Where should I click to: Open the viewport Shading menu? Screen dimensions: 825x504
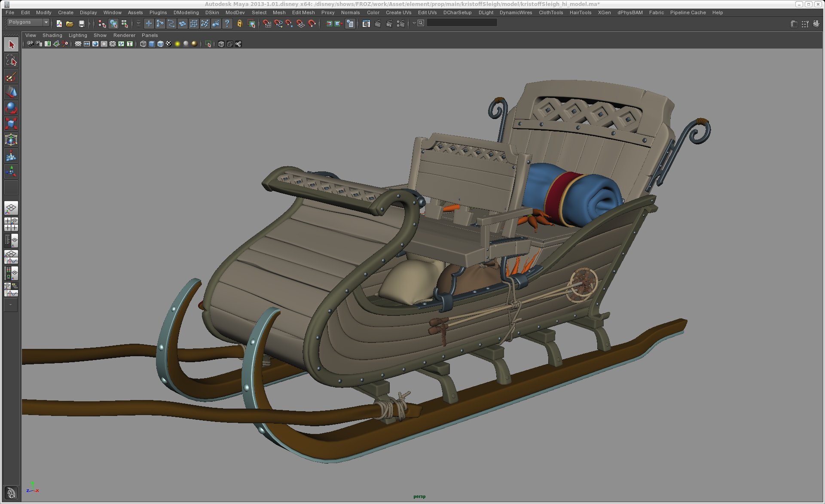tap(52, 35)
